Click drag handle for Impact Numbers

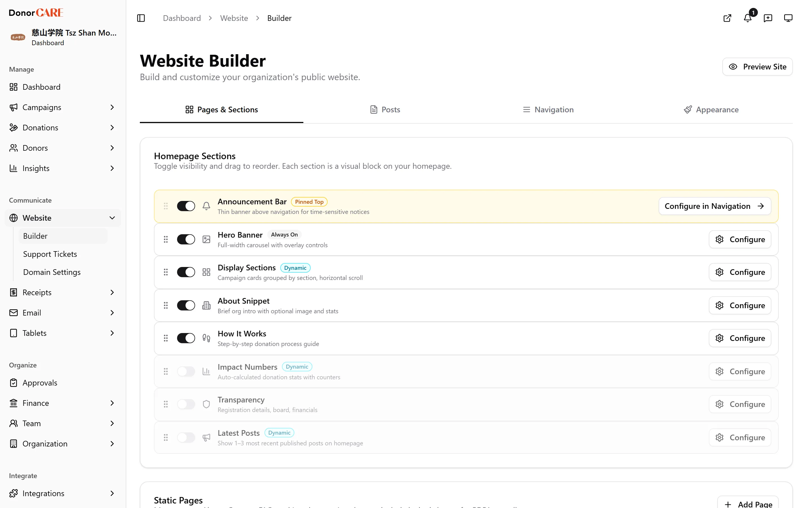click(166, 371)
